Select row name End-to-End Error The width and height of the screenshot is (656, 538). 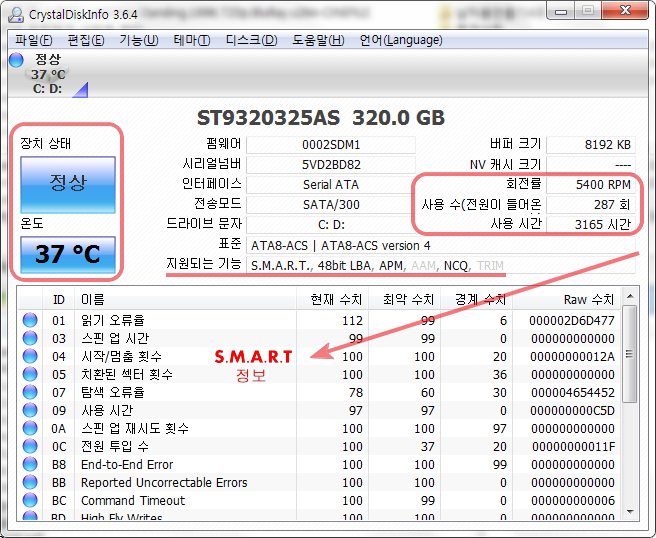[127, 464]
